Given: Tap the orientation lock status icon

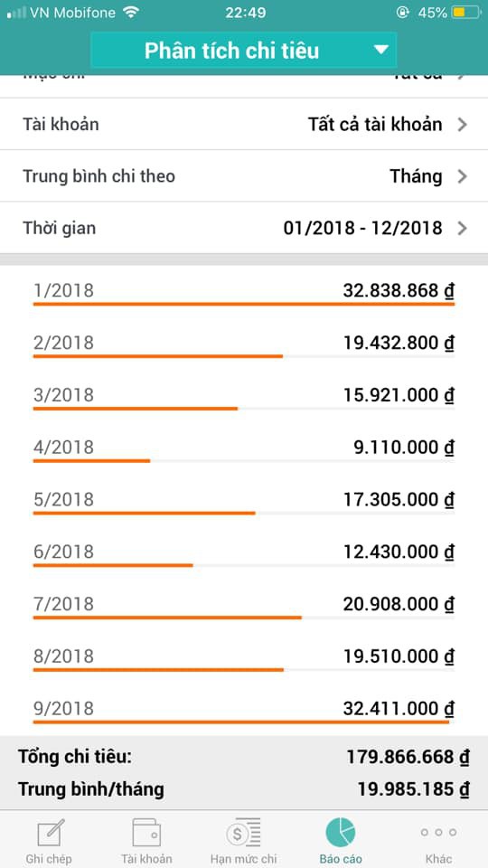Looking at the screenshot, I should tap(403, 12).
